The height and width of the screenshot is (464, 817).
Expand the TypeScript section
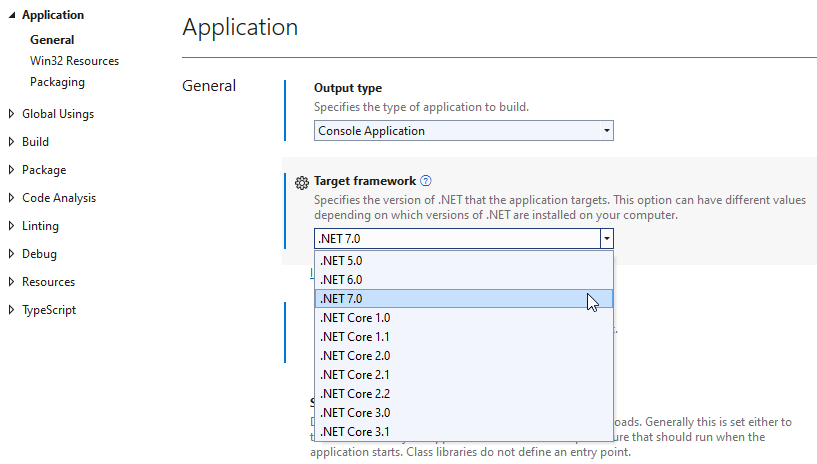[x=11, y=310]
